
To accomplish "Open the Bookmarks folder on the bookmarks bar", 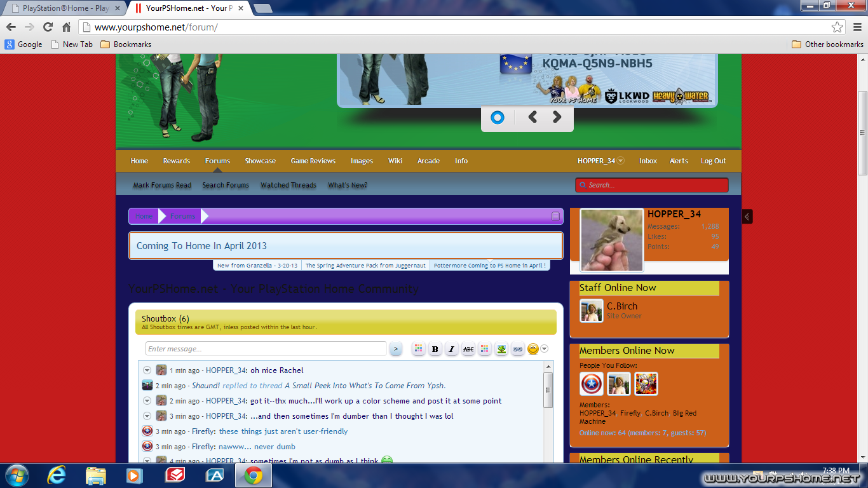I will tap(126, 44).
